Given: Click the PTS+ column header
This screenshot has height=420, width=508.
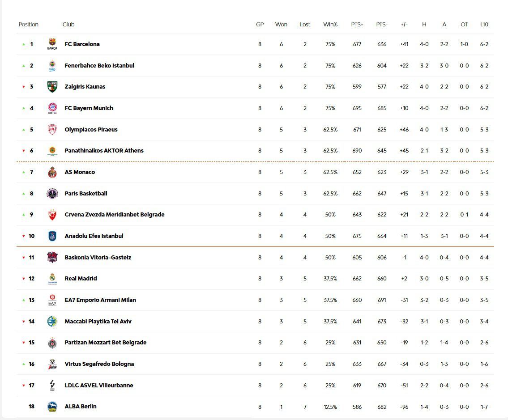Looking at the screenshot, I should click(x=357, y=25).
